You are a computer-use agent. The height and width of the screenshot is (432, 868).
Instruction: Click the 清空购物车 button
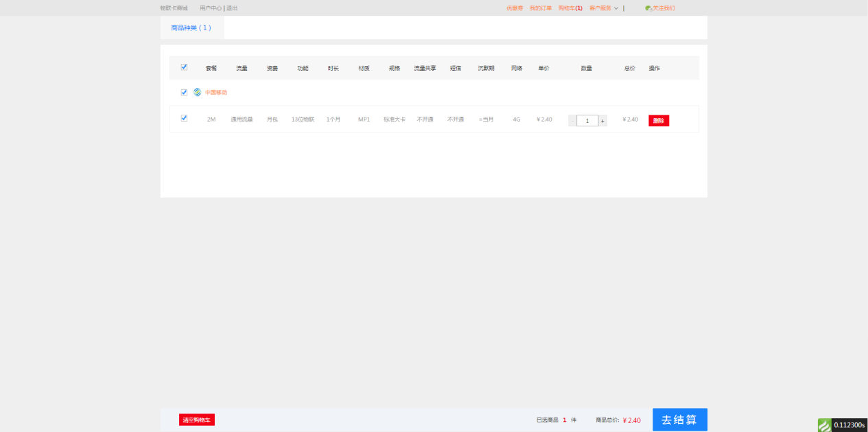tap(197, 420)
